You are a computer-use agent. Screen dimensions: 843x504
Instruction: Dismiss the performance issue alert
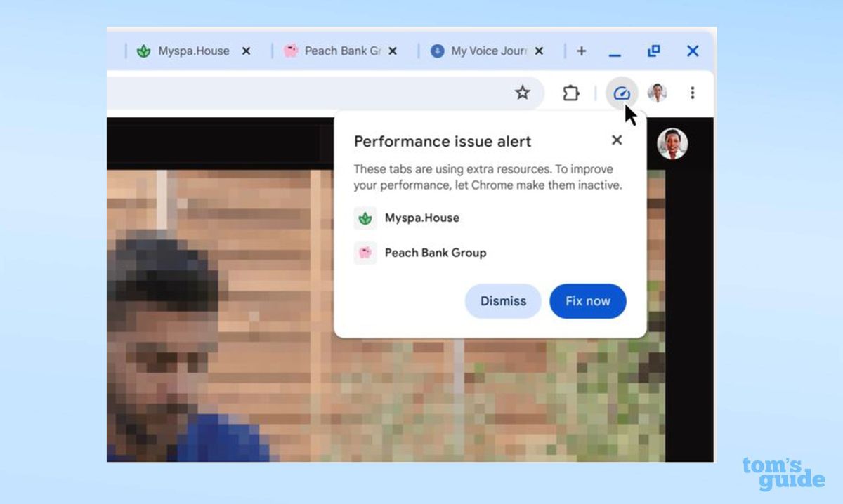point(502,300)
